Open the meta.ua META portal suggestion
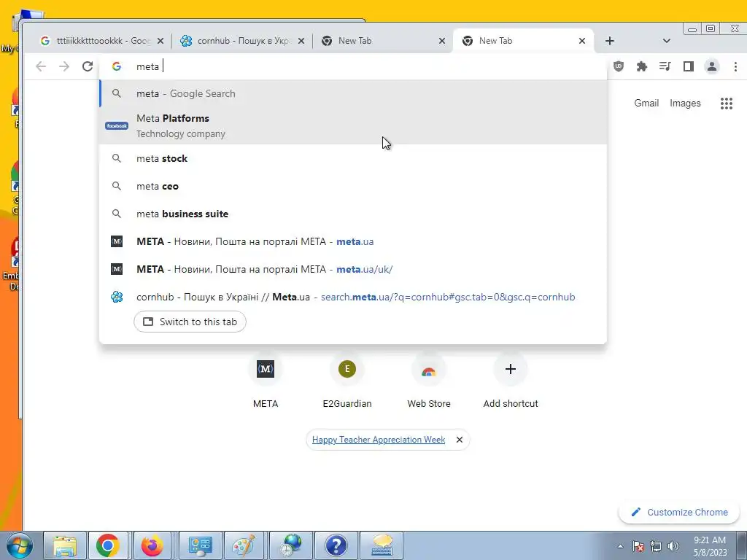Image resolution: width=747 pixels, height=560 pixels. [352, 241]
